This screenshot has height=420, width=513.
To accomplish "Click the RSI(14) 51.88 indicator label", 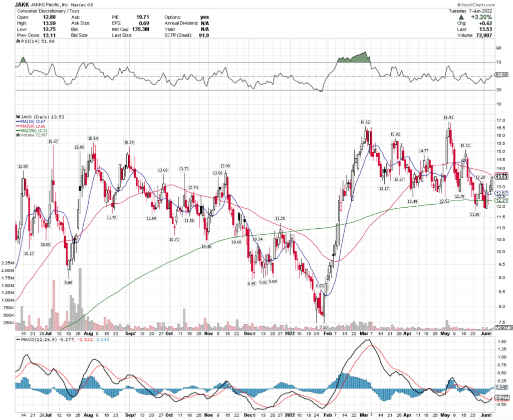I will (x=36, y=41).
